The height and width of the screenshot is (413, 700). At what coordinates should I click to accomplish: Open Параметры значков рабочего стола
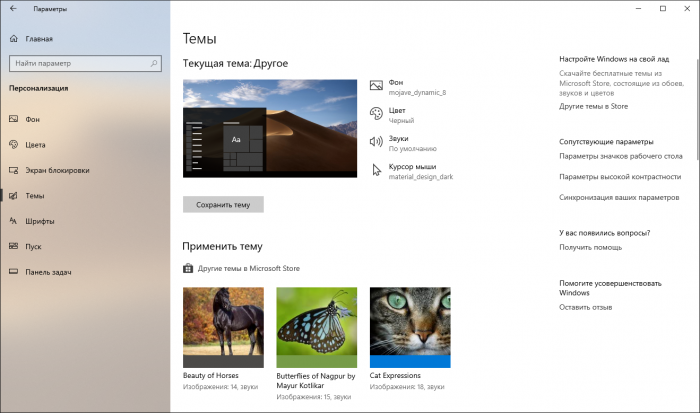coord(621,156)
